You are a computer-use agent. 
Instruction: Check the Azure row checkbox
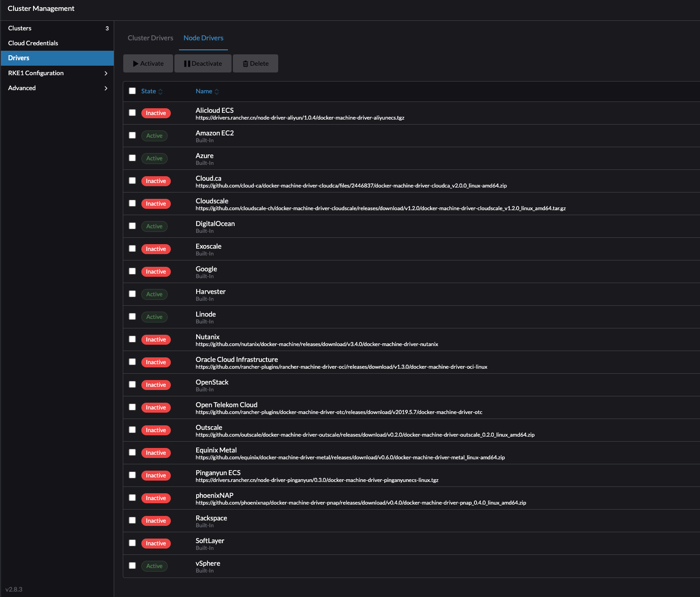[132, 158]
